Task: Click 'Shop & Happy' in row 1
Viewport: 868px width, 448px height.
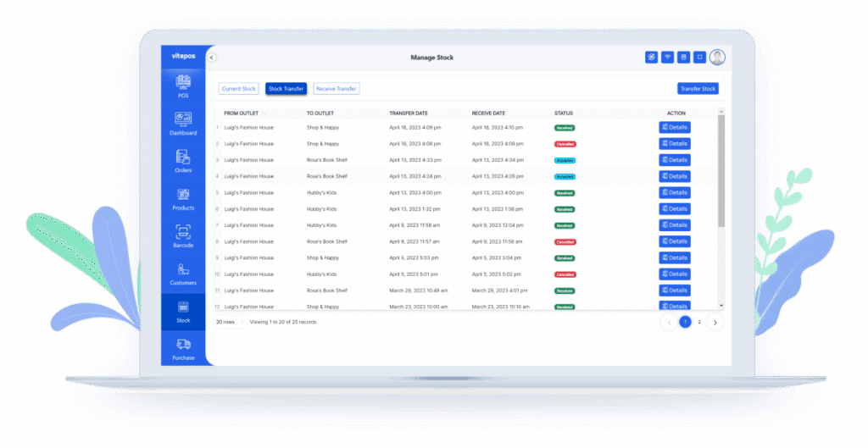Action: pyautogui.click(x=323, y=128)
